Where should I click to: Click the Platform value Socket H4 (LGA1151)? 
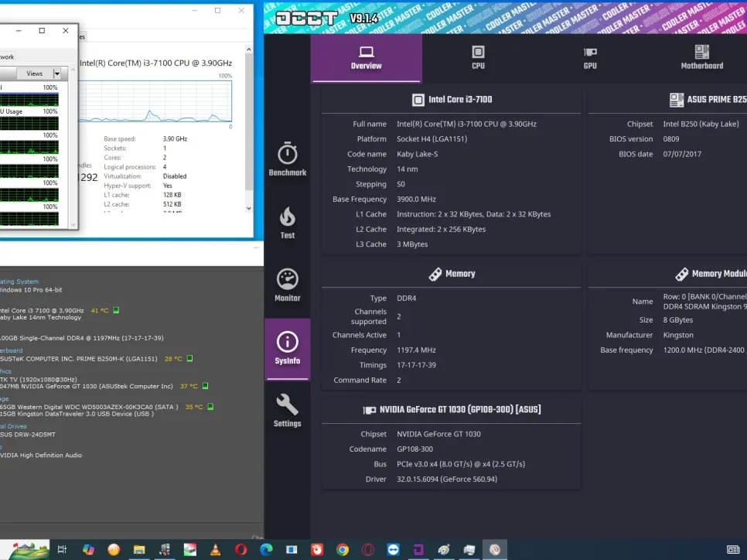tap(432, 138)
